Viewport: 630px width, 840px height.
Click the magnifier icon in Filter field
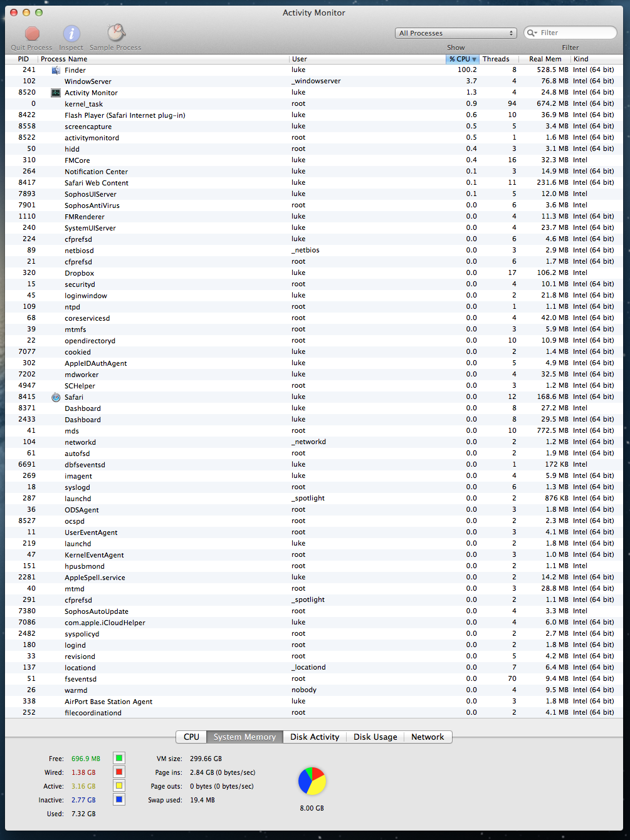click(x=532, y=33)
